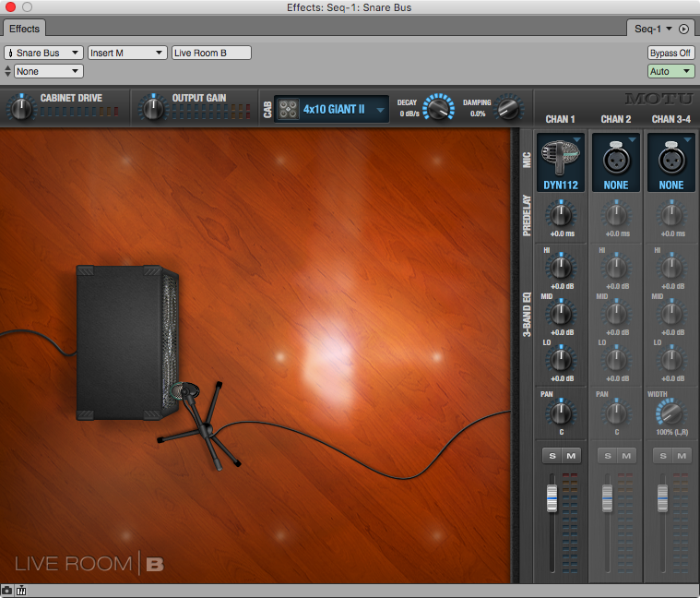Click Chan 1 LO EQ knob
The image size is (700, 598).
click(561, 360)
